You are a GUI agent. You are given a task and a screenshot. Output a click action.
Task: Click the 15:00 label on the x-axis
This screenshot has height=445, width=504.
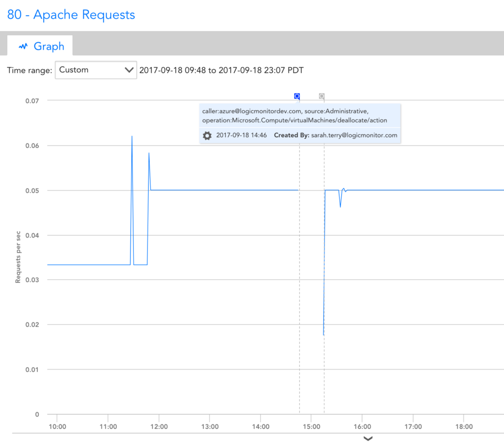click(312, 427)
